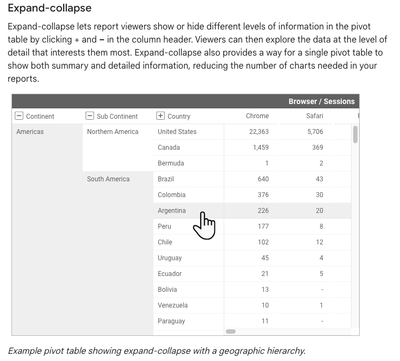
Task: Click the Safari column header
Action: click(x=314, y=116)
